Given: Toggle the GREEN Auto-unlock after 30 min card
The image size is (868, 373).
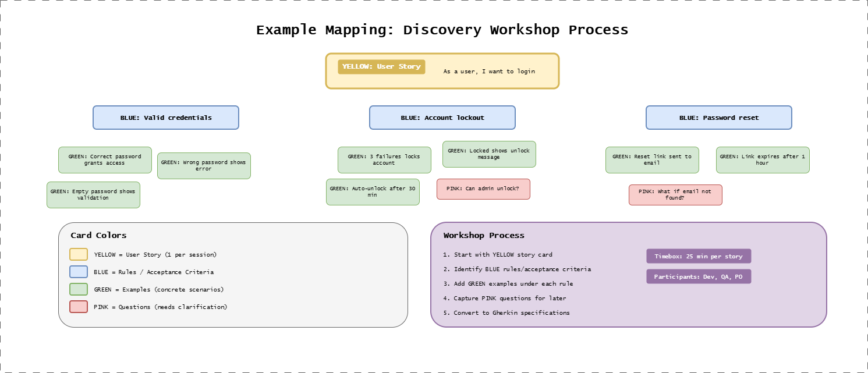Looking at the screenshot, I should pyautogui.click(x=373, y=191).
